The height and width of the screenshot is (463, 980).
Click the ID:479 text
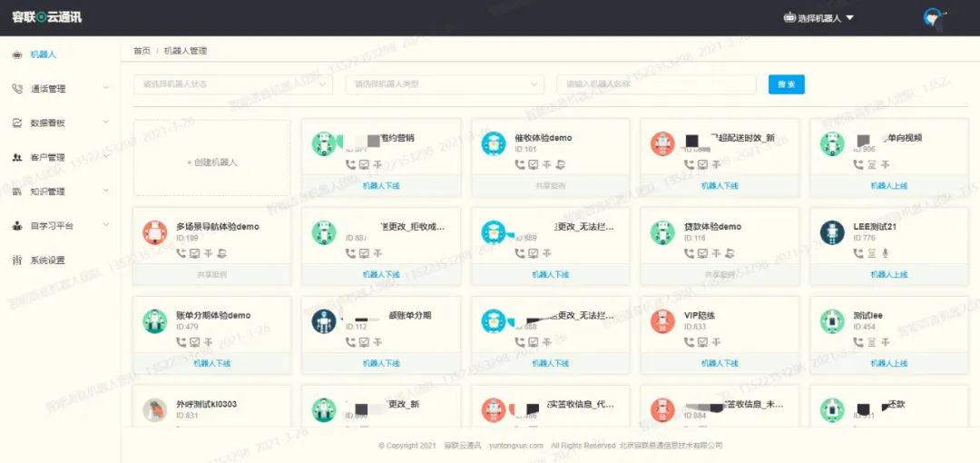click(x=187, y=327)
